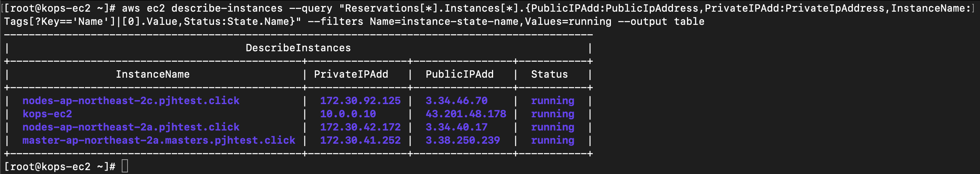Click private IP 172.30.41.252
The width and height of the screenshot is (980, 174).
360,140
